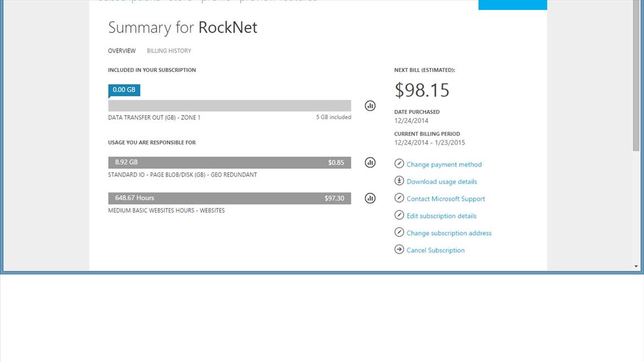
Task: Click 'STANDARD IO - PAGE BLOB/DISK (GB)' label
Action: 182,175
